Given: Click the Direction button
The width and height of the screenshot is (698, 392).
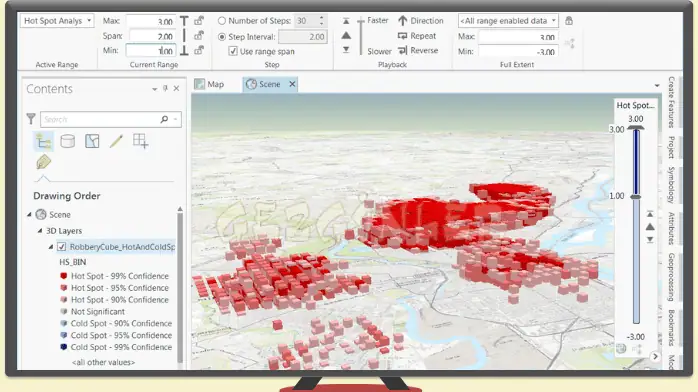Looking at the screenshot, I should click(420, 21).
